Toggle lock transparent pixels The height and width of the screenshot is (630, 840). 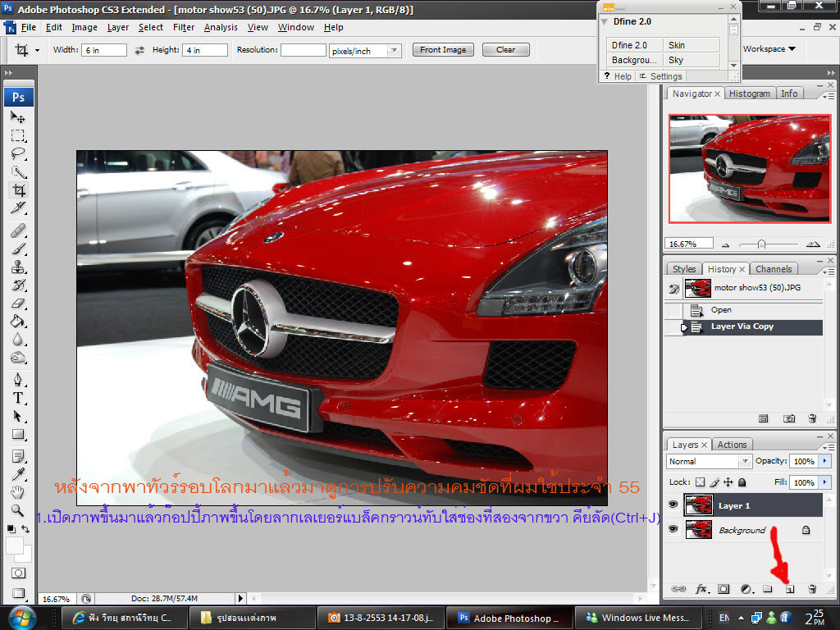[700, 482]
